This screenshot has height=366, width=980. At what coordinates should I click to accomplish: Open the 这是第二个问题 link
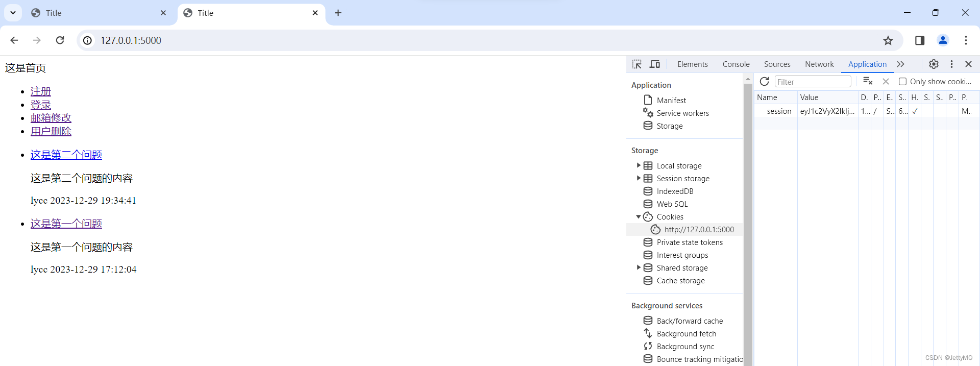point(66,155)
